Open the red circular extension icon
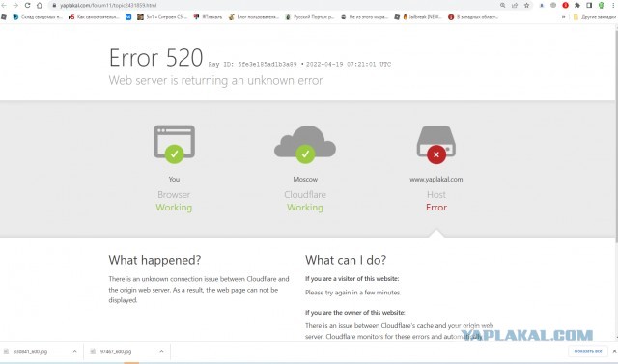Screen dimensions: 618x364 coord(565,5)
